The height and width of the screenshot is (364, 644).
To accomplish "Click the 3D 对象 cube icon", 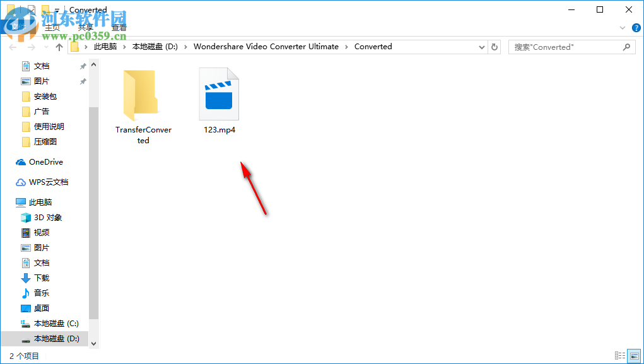I will [x=26, y=218].
